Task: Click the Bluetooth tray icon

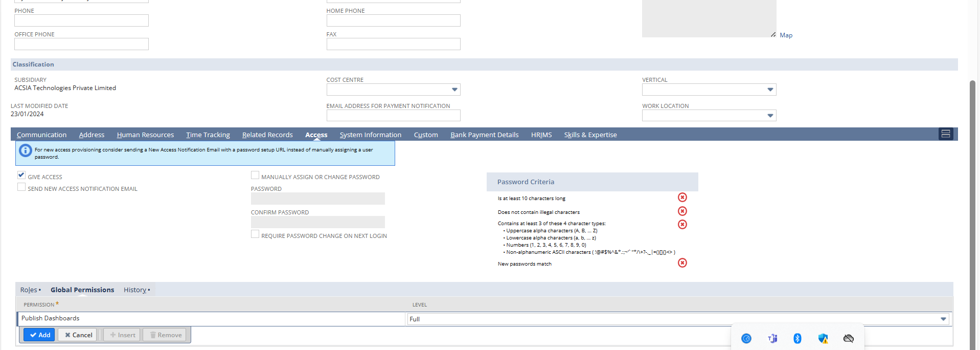Action: [797, 338]
